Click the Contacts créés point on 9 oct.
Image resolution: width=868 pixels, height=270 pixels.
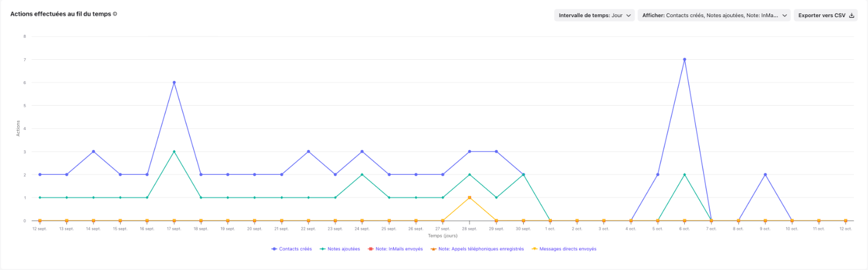click(x=765, y=174)
